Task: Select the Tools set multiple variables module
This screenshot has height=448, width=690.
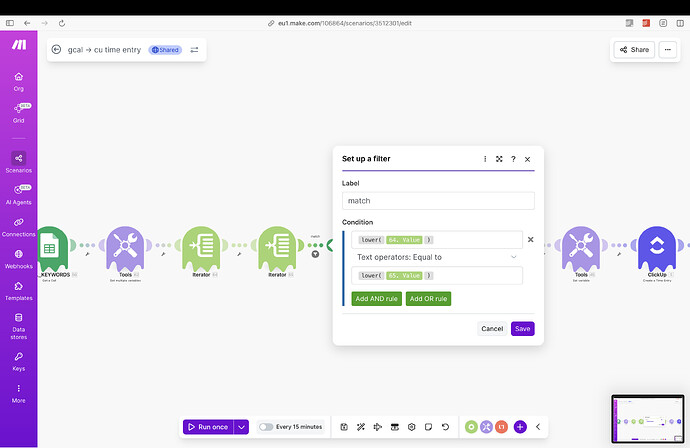Action: [125, 249]
